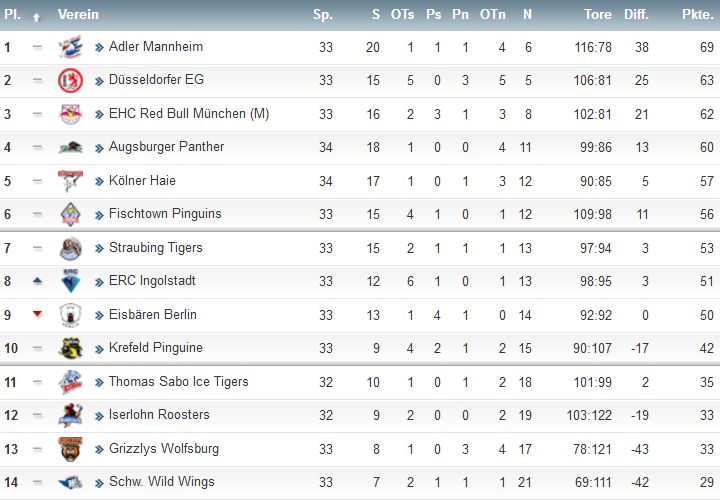Open the Fischtown Pinguins team link

pyautogui.click(x=165, y=214)
